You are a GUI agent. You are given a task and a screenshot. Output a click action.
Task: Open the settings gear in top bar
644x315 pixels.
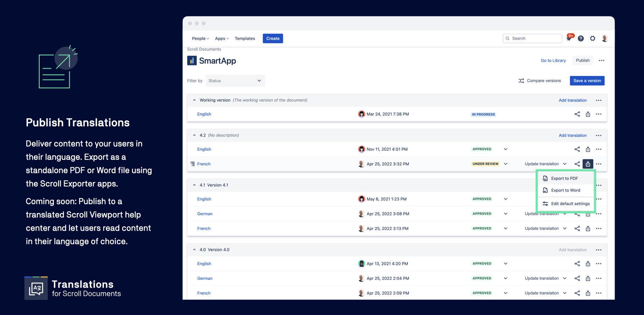pyautogui.click(x=593, y=38)
